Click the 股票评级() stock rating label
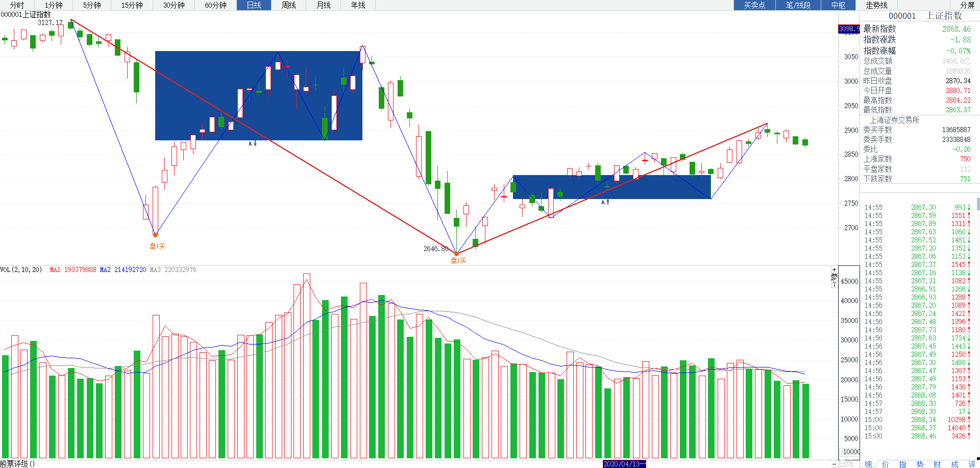The image size is (980, 468). click(17, 464)
